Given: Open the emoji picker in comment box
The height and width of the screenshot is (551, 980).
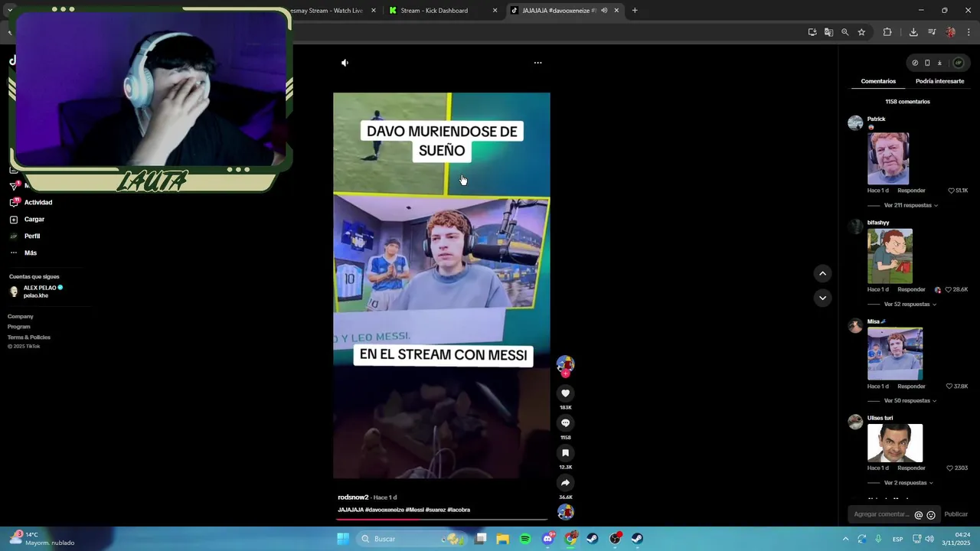Looking at the screenshot, I should click(931, 515).
